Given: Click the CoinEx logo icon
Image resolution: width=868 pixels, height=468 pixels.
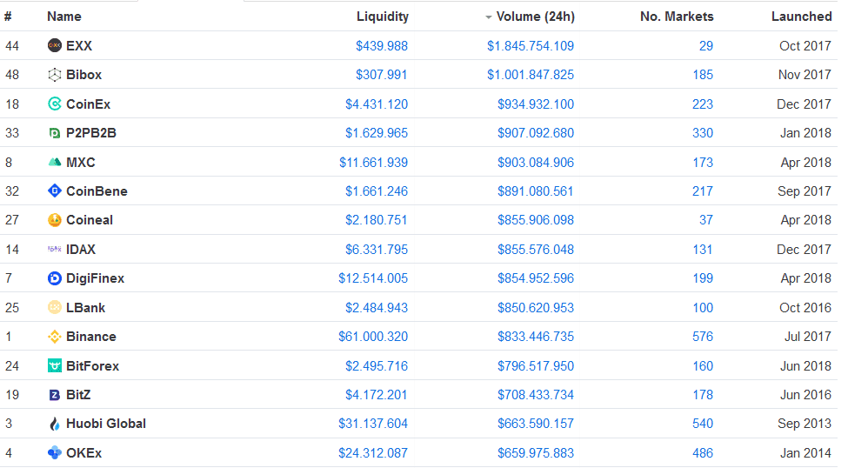Looking at the screenshot, I should [55, 104].
